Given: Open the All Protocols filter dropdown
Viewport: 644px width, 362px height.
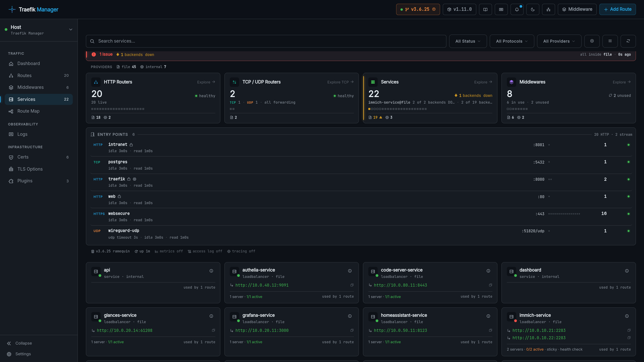Looking at the screenshot, I should [512, 41].
